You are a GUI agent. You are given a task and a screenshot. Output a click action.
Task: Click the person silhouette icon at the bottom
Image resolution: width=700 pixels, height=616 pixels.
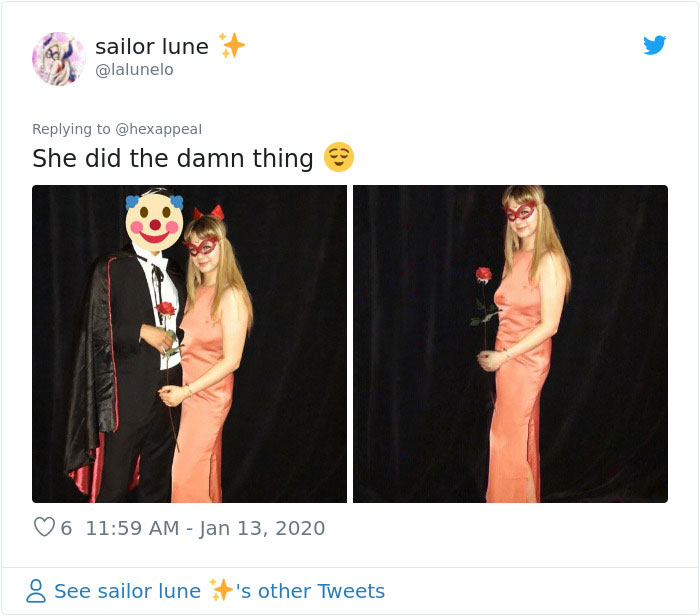coord(36,591)
